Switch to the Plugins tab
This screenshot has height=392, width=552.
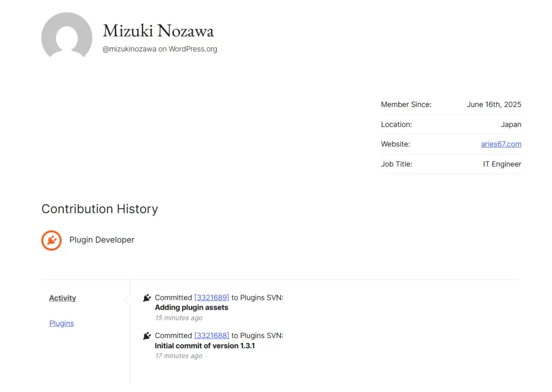coord(61,323)
